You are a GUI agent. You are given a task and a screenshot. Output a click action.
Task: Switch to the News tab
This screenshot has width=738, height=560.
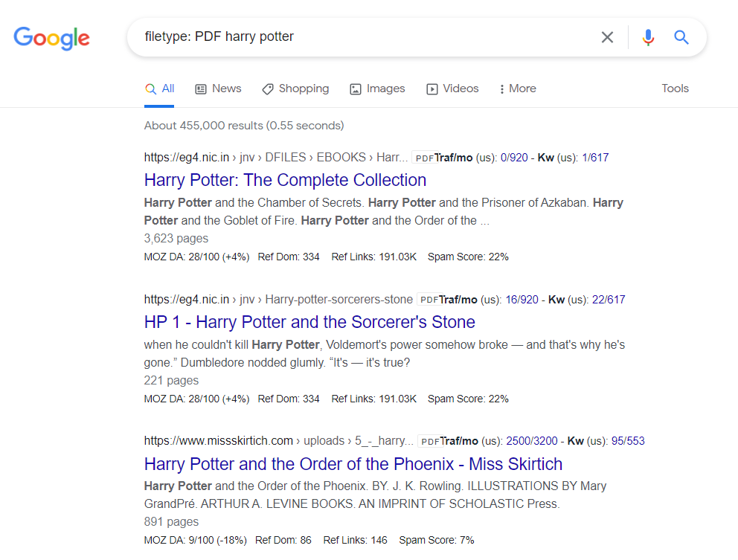coord(219,88)
